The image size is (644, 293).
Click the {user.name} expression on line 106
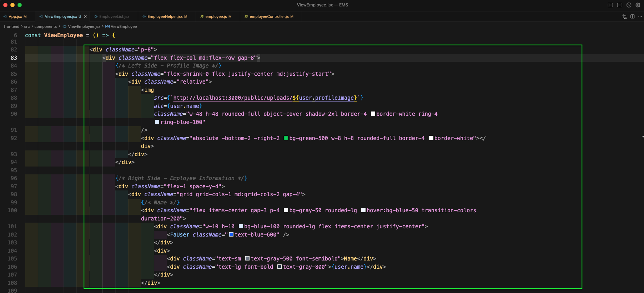coord(349,267)
